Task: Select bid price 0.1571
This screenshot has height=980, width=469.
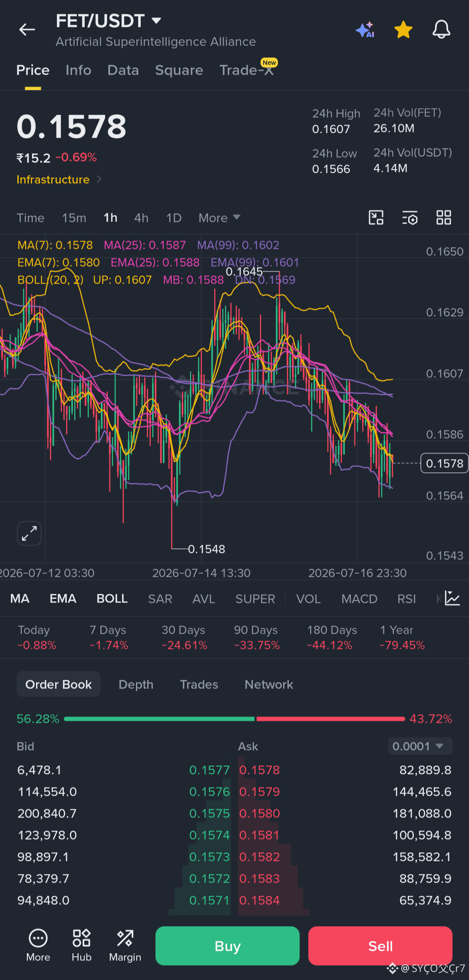Action: click(209, 900)
